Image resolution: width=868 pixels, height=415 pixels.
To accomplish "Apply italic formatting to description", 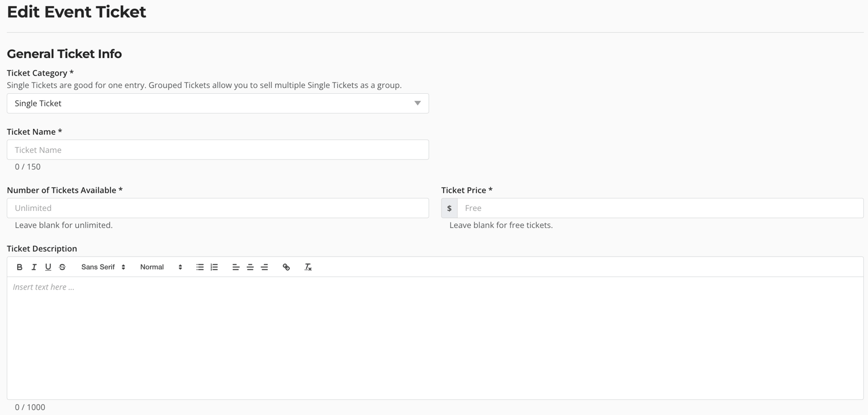I will pos(34,267).
